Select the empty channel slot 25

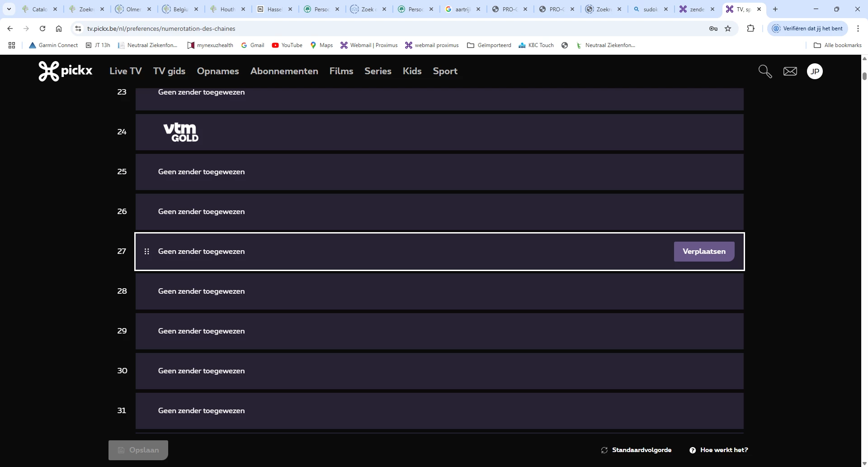coord(439,172)
